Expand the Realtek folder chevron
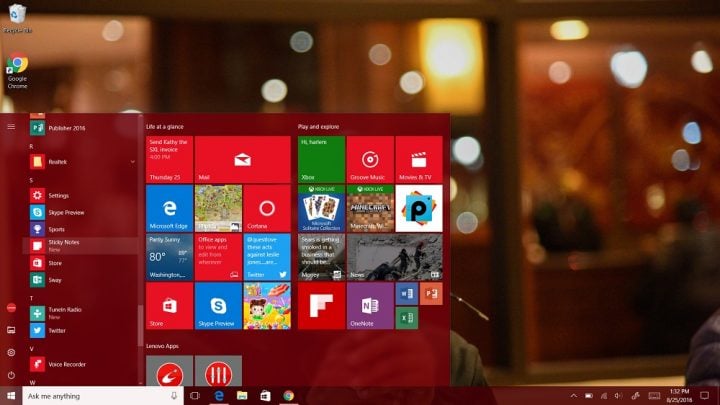This screenshot has width=720, height=405. click(x=132, y=162)
